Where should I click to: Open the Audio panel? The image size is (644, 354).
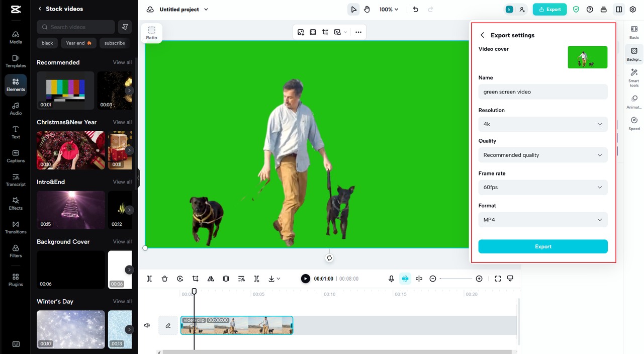coord(16,109)
